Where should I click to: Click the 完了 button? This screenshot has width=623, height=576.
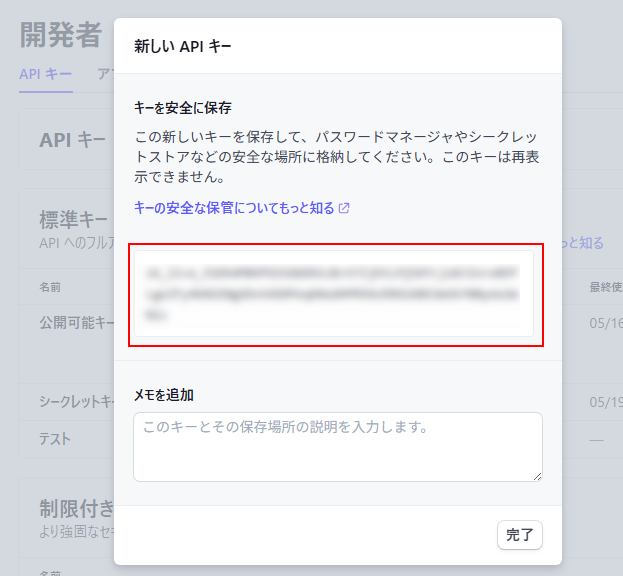519,535
